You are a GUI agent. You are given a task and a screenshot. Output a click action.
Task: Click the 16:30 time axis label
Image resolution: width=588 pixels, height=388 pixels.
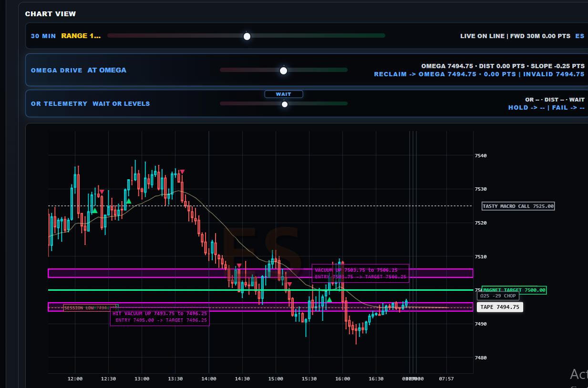click(376, 379)
